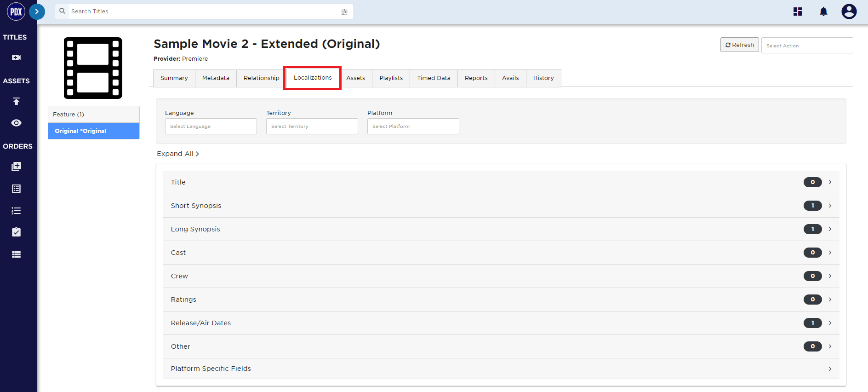868x392 pixels.
Task: Click the Orders clipboard check icon
Action: pos(16,232)
